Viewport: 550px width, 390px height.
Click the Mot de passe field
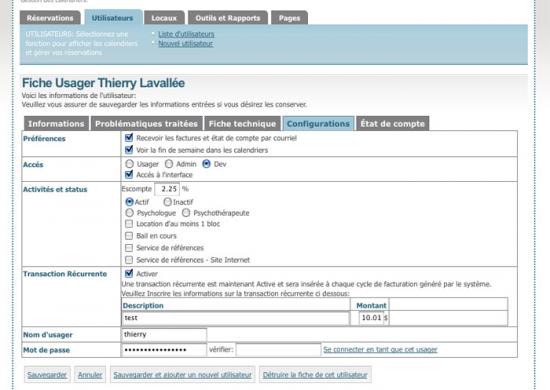click(164, 350)
